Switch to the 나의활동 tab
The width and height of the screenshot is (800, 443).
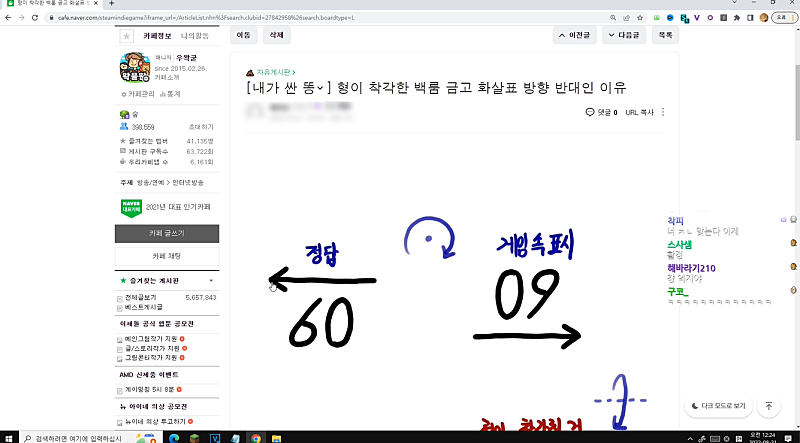coord(195,36)
